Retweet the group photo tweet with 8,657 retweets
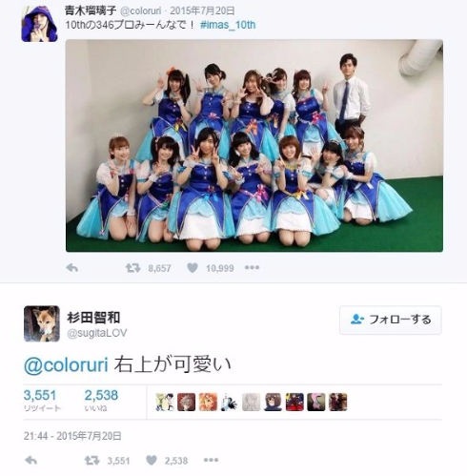This screenshot has width=467, height=476. click(x=132, y=268)
